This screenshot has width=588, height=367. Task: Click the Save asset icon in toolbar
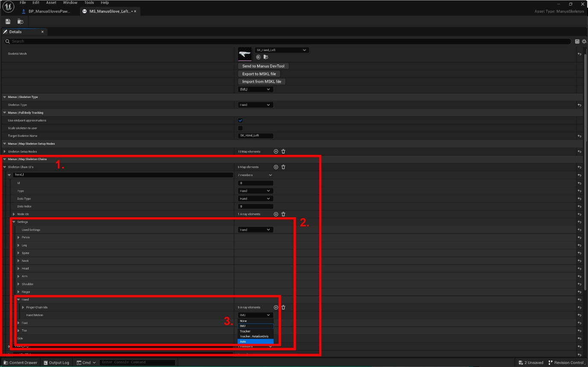pos(8,21)
